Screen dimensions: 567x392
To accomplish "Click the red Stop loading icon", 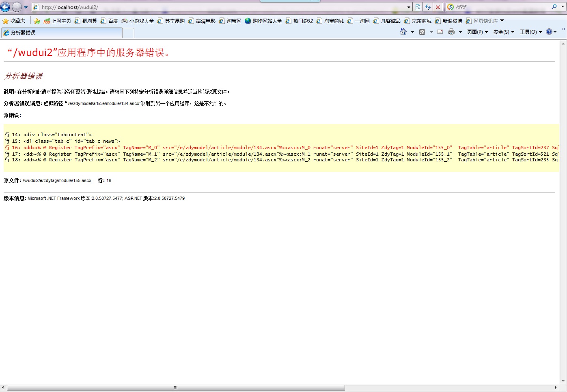I will point(438,7).
